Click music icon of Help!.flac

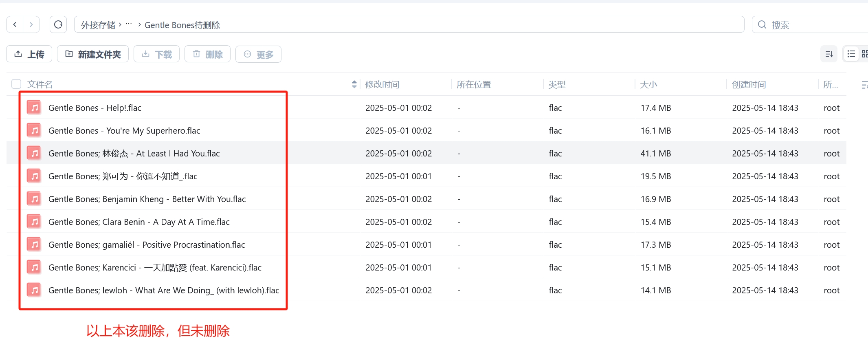(x=35, y=108)
